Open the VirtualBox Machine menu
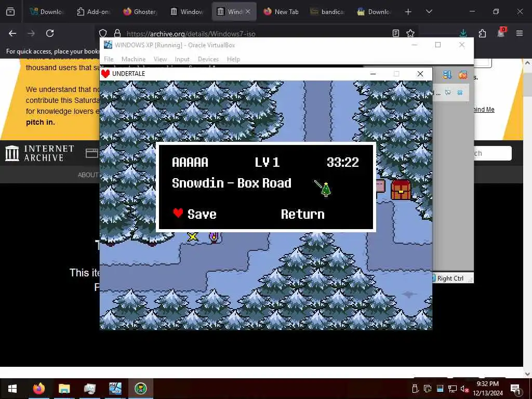Viewport: 532px width, 399px height. 134,59
